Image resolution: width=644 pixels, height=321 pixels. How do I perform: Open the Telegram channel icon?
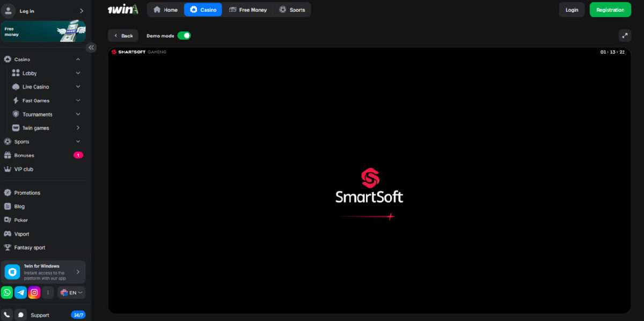tap(21, 293)
